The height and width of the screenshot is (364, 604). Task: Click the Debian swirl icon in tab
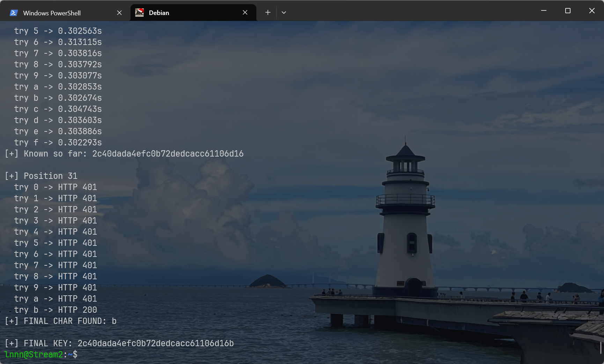(140, 13)
